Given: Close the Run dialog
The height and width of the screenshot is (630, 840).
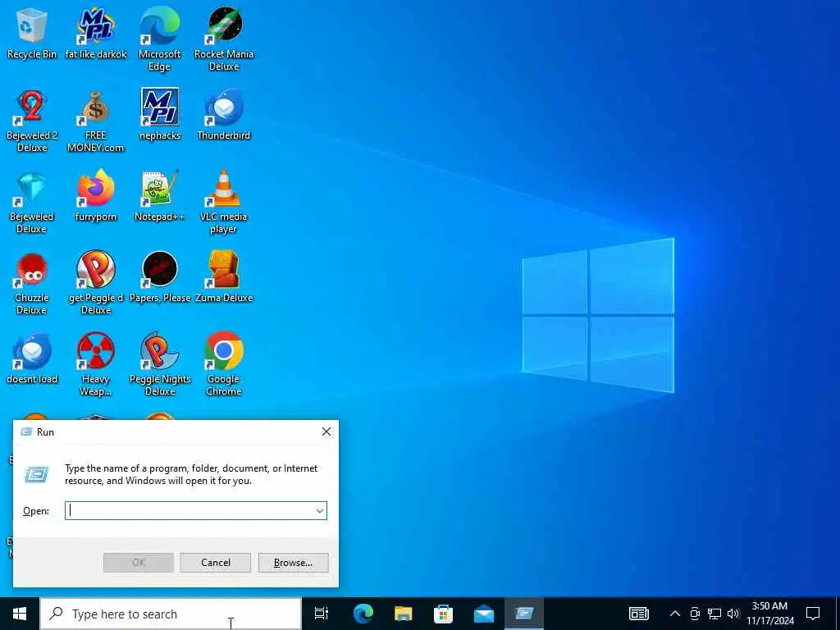Looking at the screenshot, I should [x=326, y=431].
